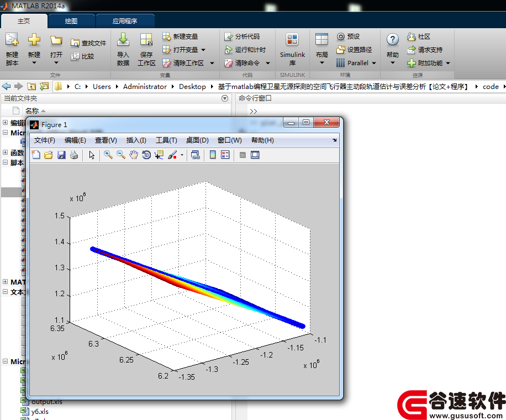Toggle the Insert Colorbar tool
506x420 pixels.
(x=213, y=155)
